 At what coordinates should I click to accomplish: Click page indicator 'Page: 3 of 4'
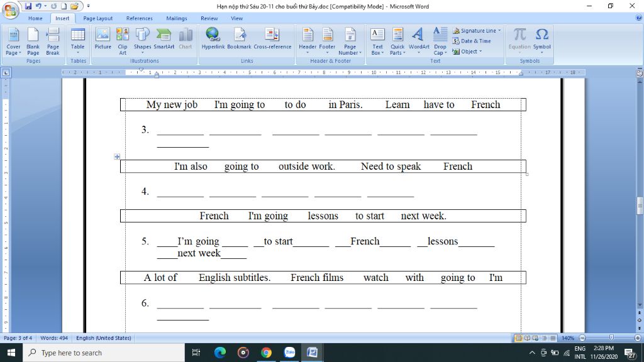coord(18,338)
